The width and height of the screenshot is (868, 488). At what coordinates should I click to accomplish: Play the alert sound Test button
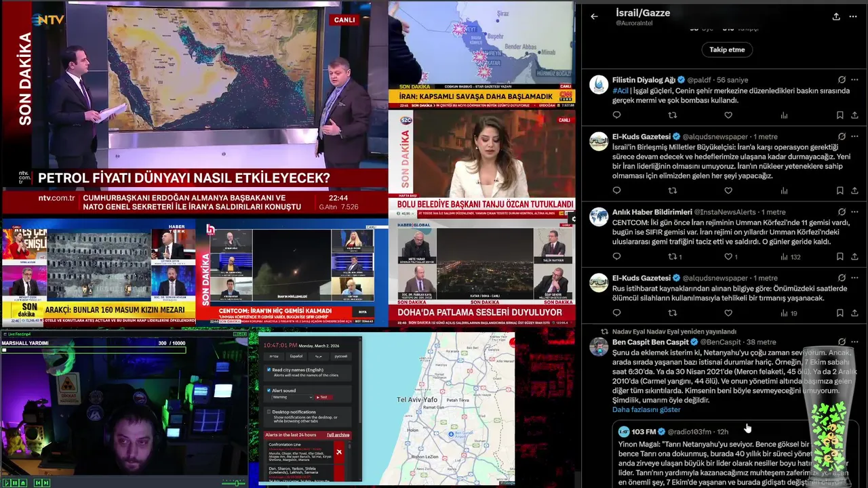tap(324, 397)
